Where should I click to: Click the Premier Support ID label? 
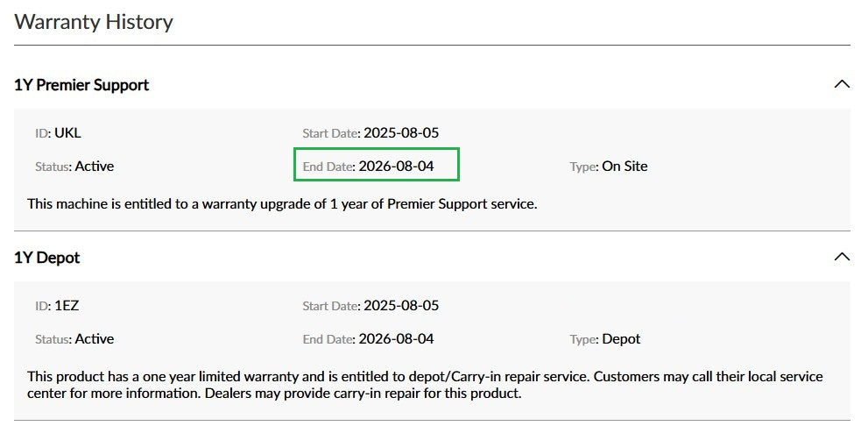42,133
